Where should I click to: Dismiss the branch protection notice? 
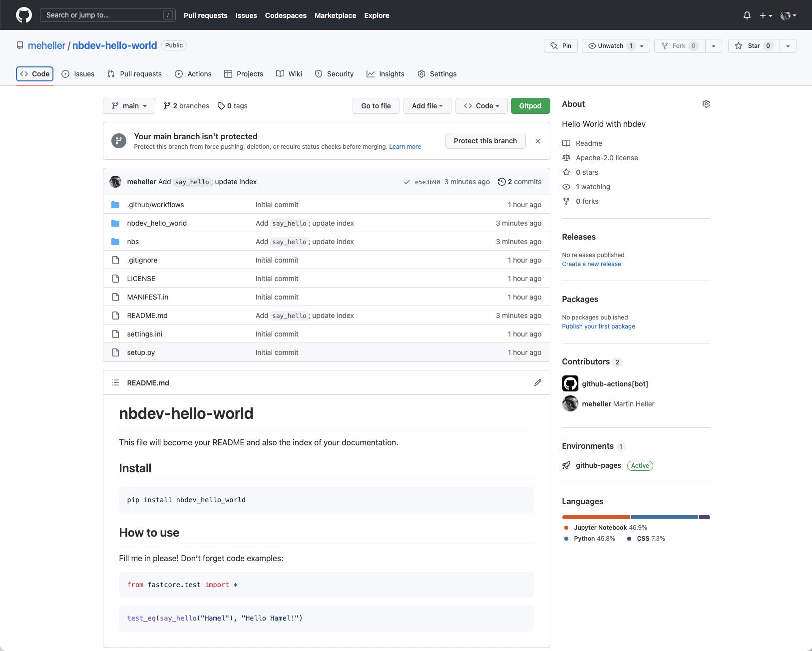click(x=538, y=141)
